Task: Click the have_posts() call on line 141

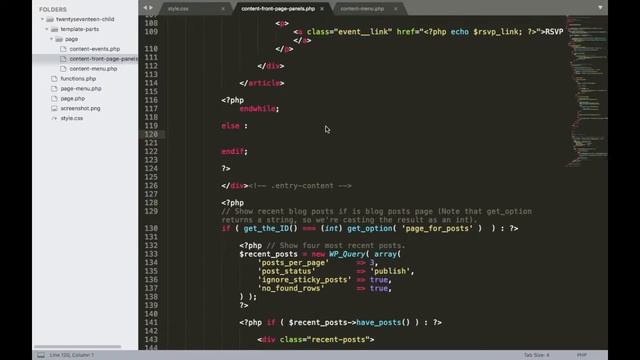Action: [x=383, y=322]
